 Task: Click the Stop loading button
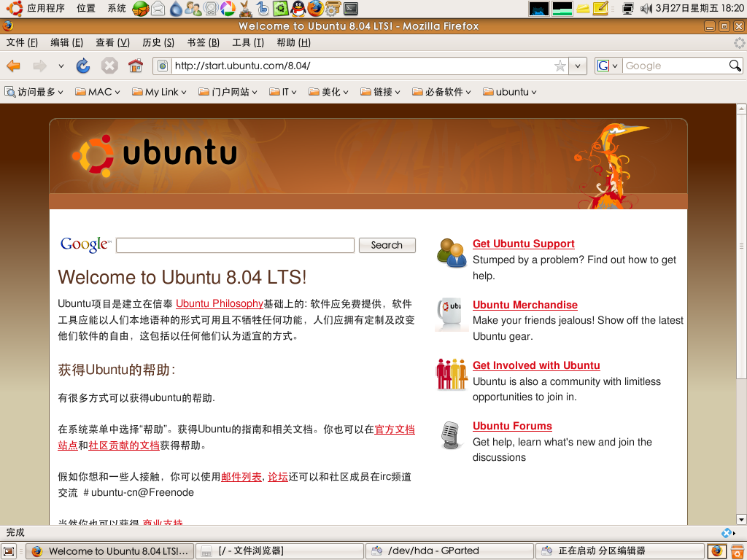pyautogui.click(x=109, y=66)
